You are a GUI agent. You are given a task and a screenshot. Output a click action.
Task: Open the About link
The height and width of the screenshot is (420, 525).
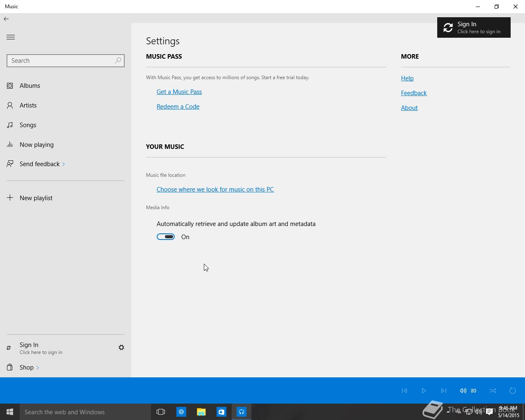409,107
